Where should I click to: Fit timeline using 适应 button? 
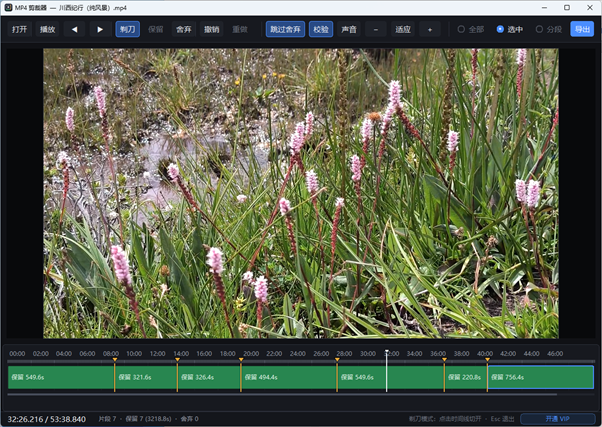(403, 29)
